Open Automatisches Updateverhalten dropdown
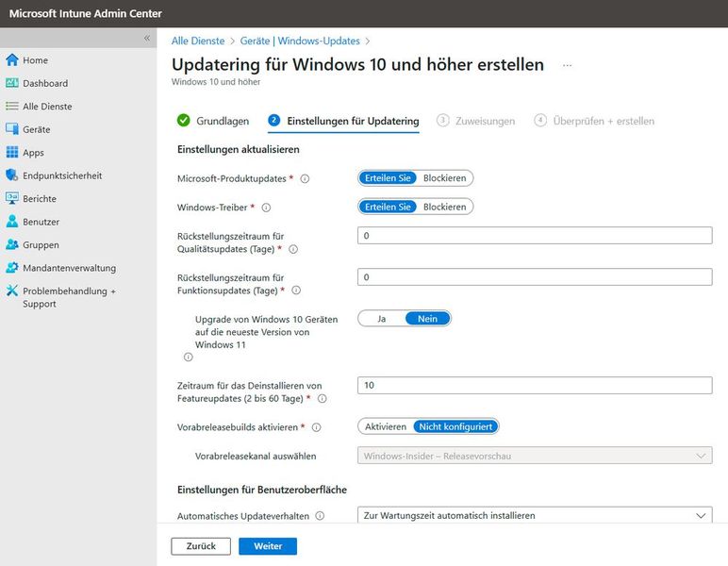The width and height of the screenshot is (728, 566). (535, 515)
